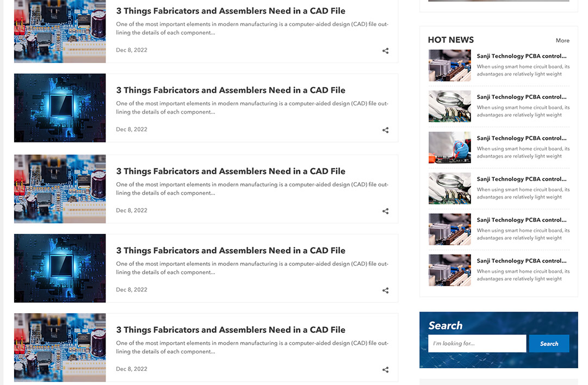Open the fifth article's title link
Viewport: 588px width, 385px height.
click(x=231, y=330)
